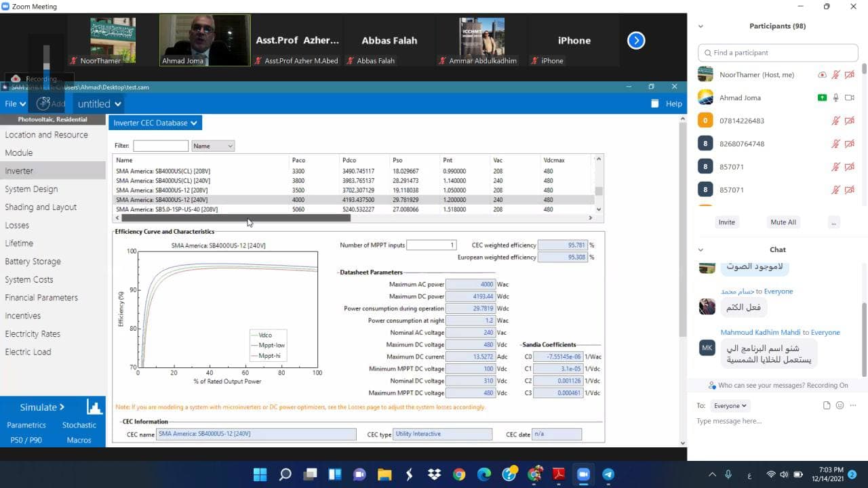
Task: Click the Windows Start button
Action: [x=260, y=474]
